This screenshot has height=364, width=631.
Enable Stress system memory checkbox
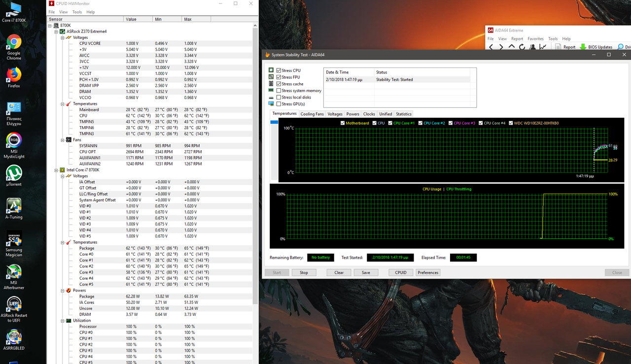click(x=279, y=91)
